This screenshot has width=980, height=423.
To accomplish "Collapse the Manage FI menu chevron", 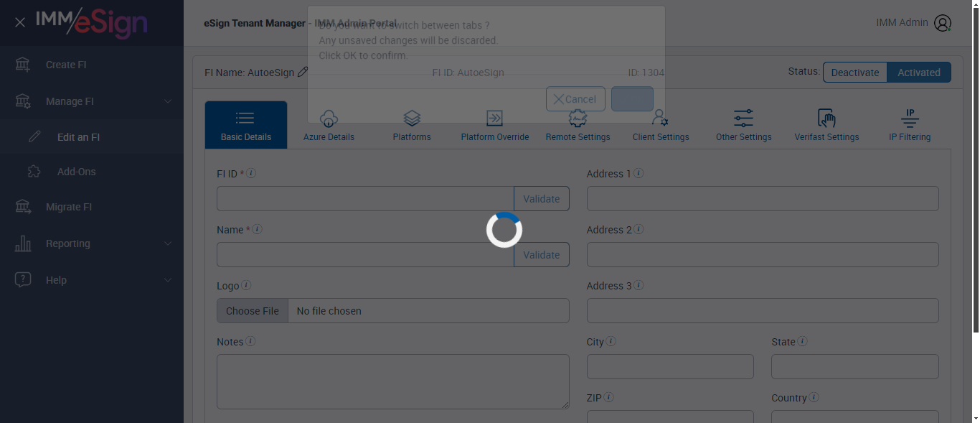I will (x=168, y=101).
